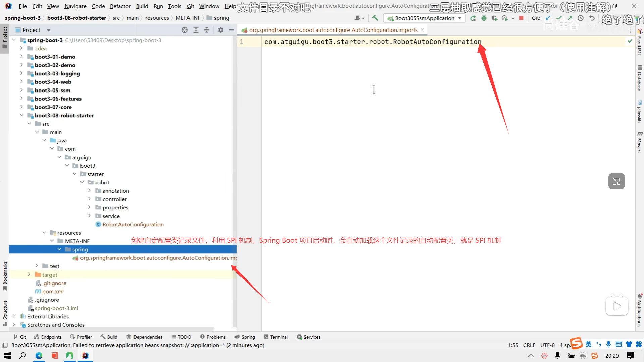This screenshot has height=362, width=644.
Task: Click the Git Show History clock icon
Action: point(581,18)
